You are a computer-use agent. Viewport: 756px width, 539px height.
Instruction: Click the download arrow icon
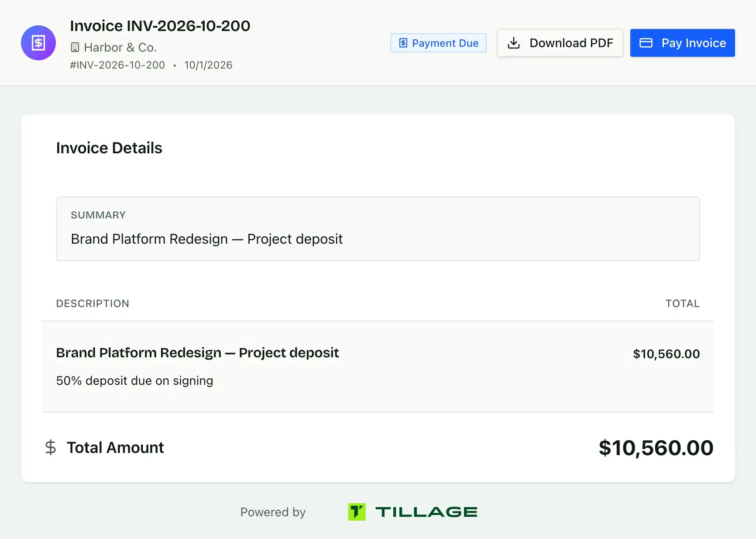(x=514, y=43)
